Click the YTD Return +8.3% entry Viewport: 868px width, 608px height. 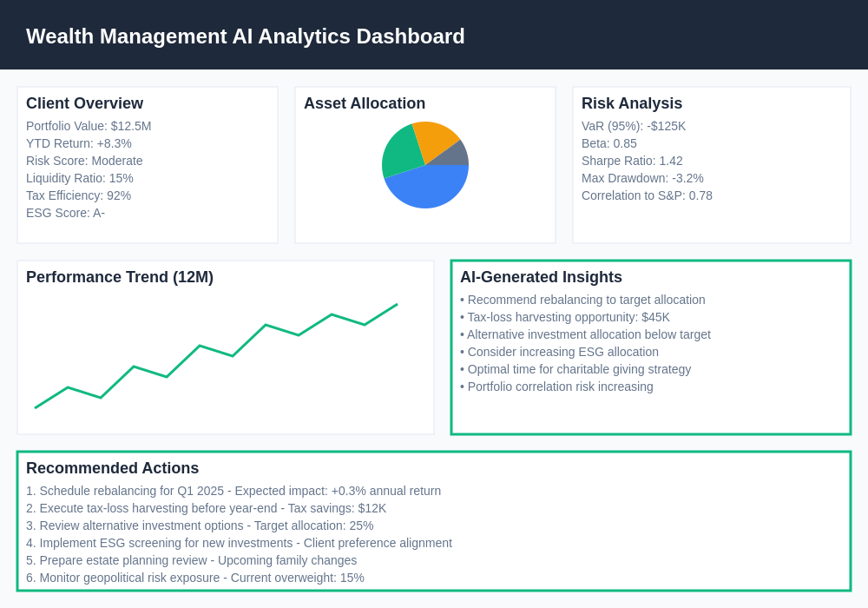(x=79, y=143)
